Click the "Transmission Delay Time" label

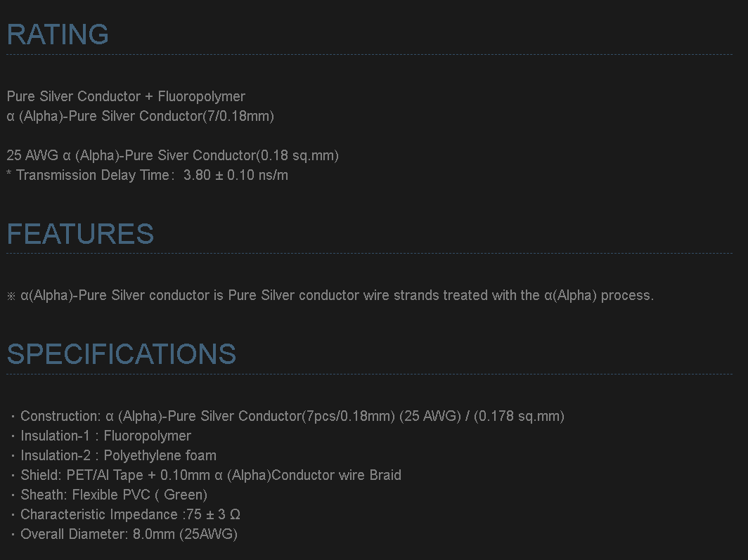tap(91, 175)
